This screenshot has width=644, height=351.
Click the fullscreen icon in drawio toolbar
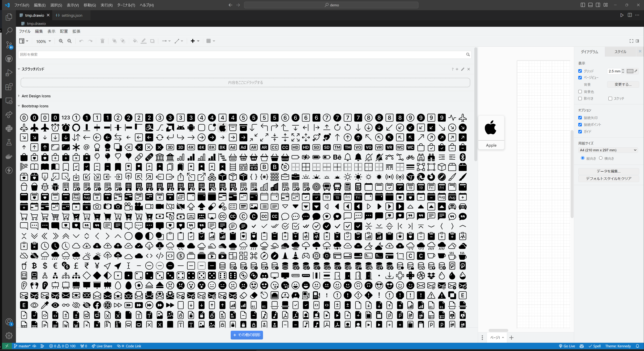[631, 41]
